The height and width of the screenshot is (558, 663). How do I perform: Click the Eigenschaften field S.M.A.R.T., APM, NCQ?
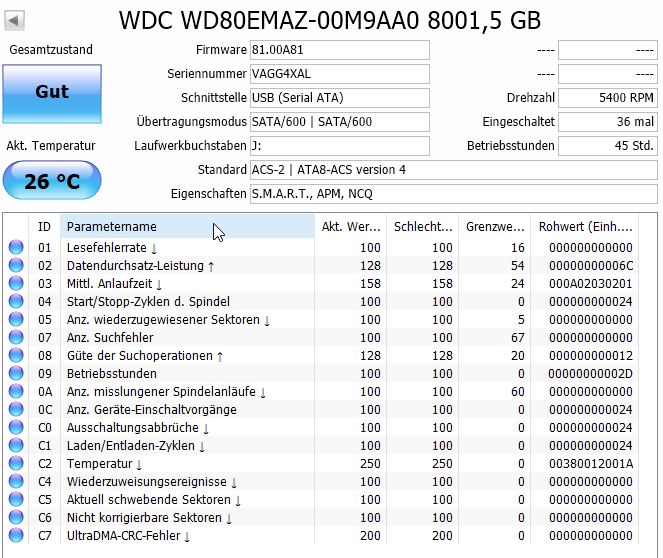point(454,194)
